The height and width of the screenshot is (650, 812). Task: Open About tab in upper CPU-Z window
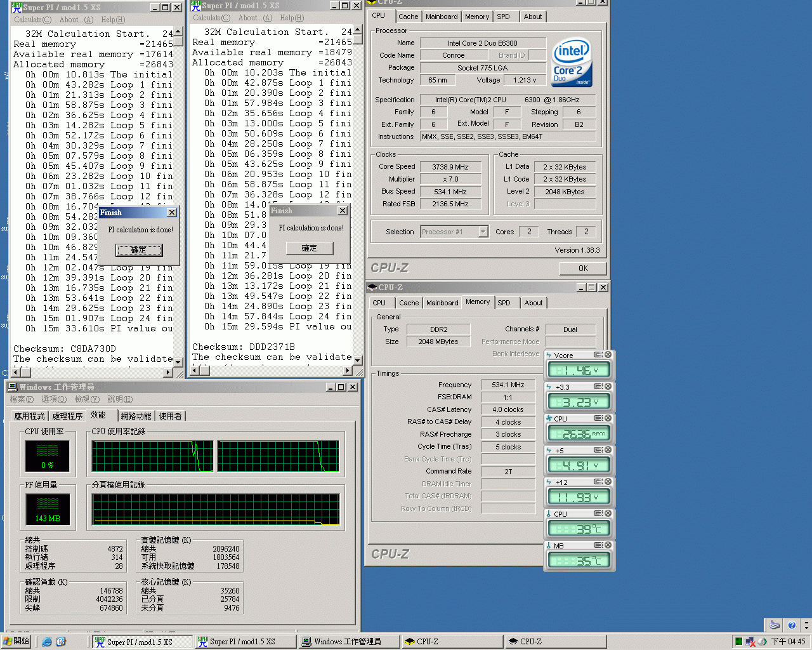533,17
